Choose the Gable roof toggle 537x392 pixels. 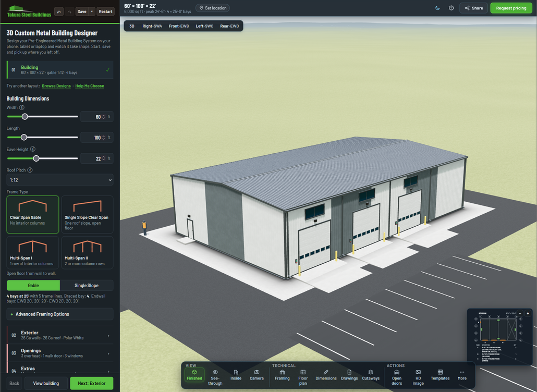point(33,286)
